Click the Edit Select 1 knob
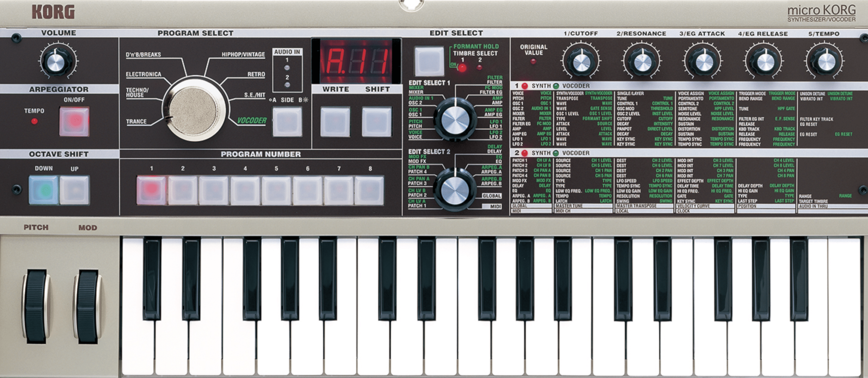The image size is (868, 378). tap(455, 119)
